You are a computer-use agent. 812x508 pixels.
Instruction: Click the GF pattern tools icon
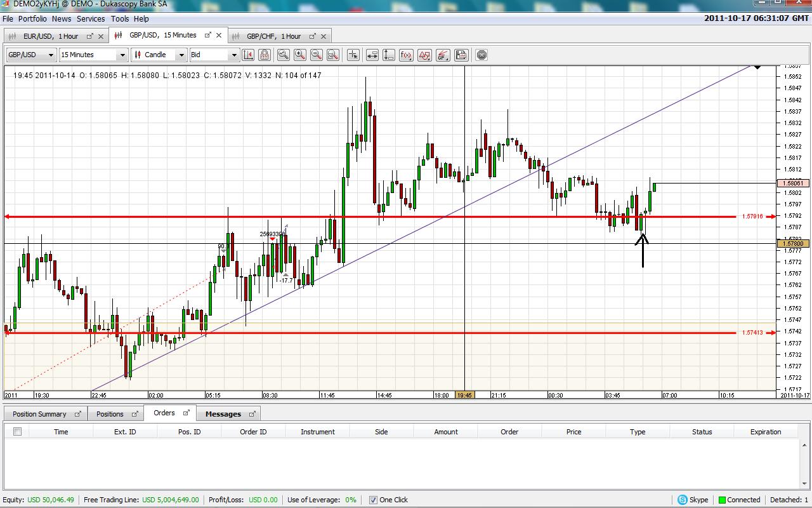pos(443,55)
